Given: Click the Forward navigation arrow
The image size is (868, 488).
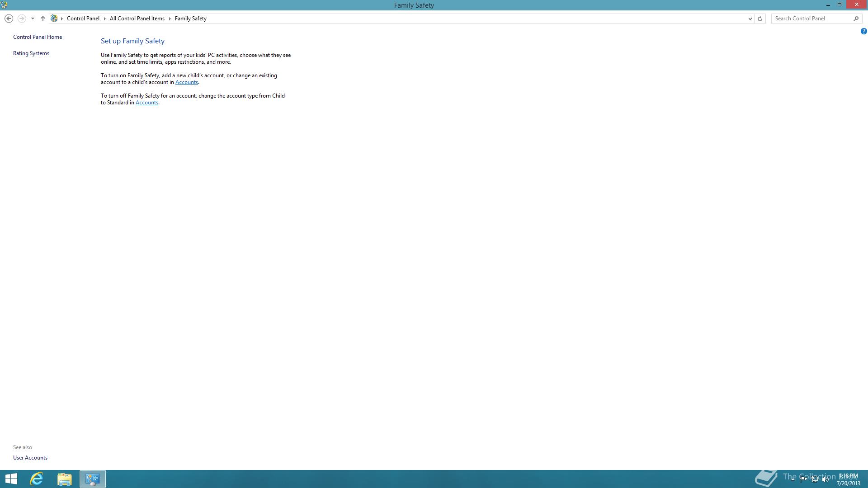Looking at the screenshot, I should click(x=21, y=19).
